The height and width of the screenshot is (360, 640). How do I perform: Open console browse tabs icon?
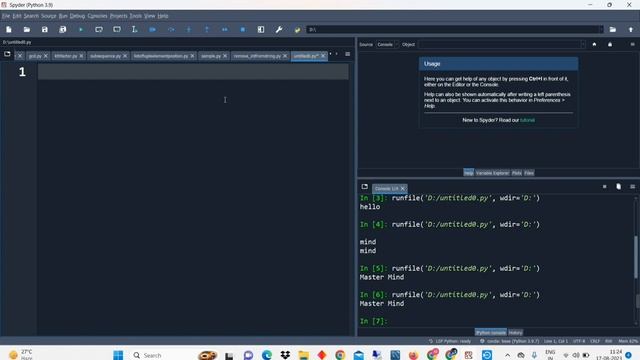click(x=364, y=187)
